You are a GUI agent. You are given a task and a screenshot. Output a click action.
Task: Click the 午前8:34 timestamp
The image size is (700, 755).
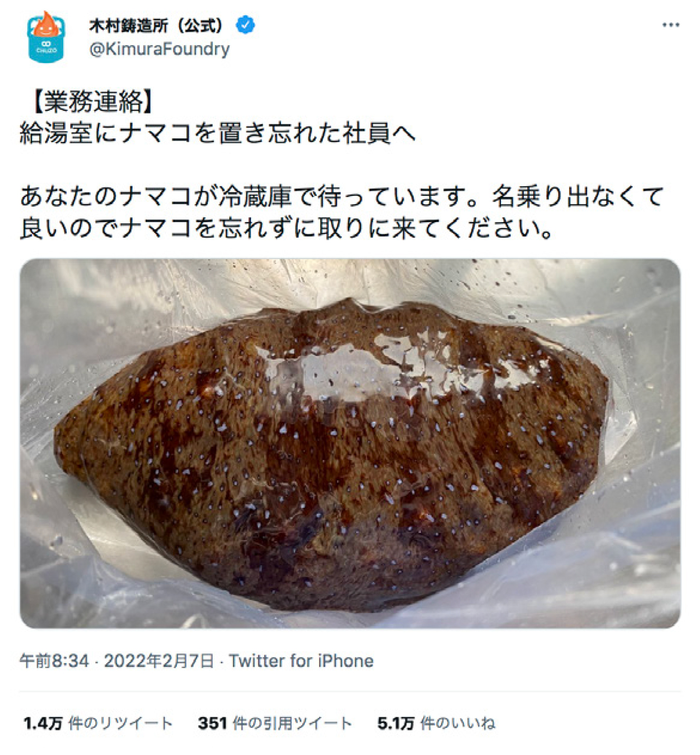click(54, 660)
